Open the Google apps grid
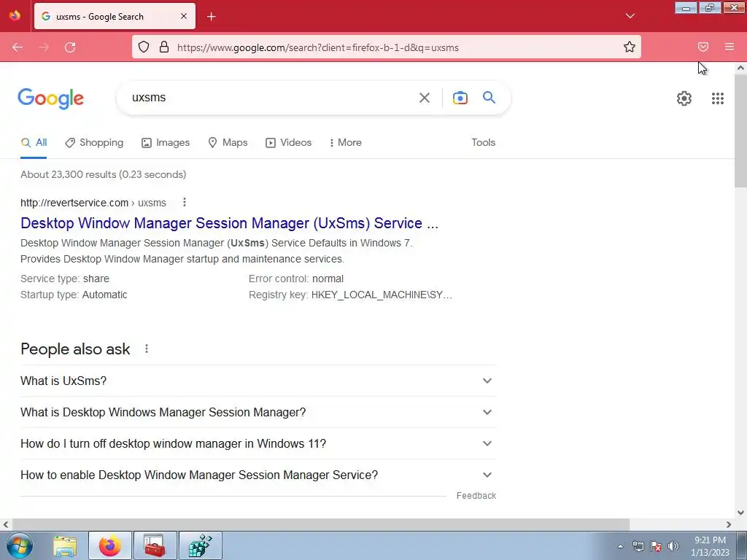Image resolution: width=747 pixels, height=560 pixels. pos(718,98)
